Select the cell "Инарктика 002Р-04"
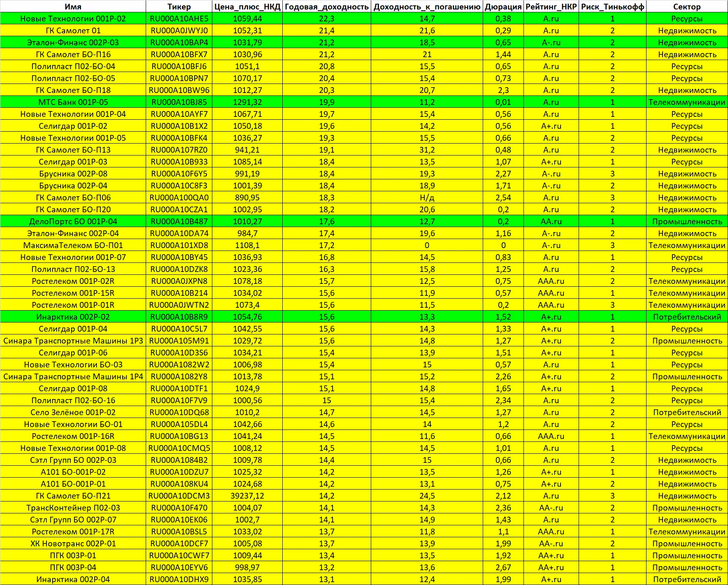Screen dimensions: 728x585 (x=73, y=579)
